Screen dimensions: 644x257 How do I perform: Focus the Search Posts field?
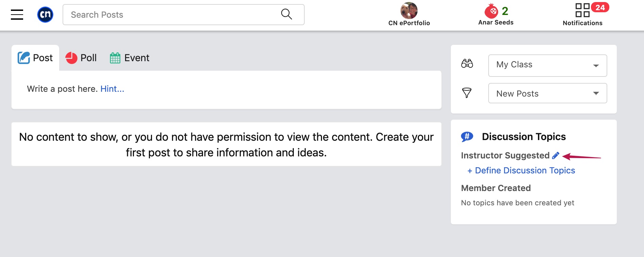(x=184, y=15)
